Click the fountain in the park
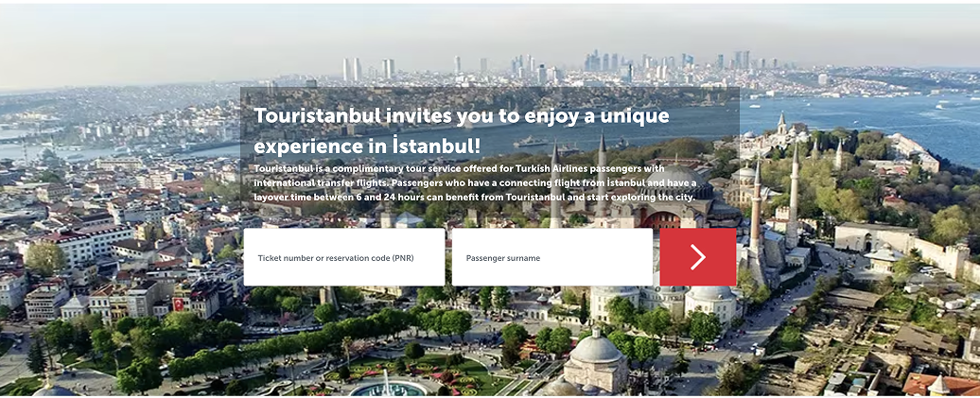The height and width of the screenshot is (398, 980). pos(388,386)
